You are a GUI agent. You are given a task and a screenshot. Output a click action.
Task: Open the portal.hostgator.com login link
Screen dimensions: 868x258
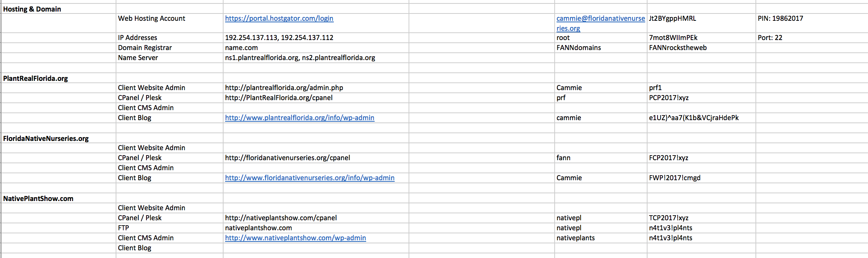tap(279, 18)
